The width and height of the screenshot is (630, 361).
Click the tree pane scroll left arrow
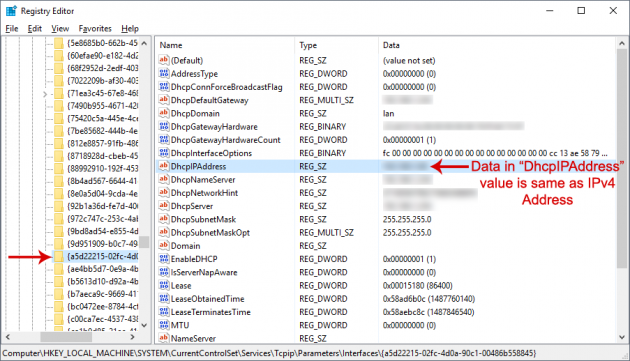point(8,337)
